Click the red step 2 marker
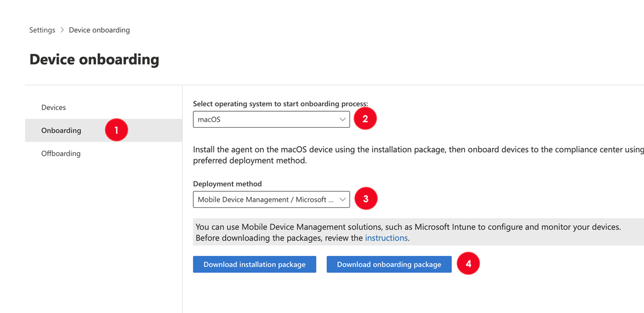Image resolution: width=644 pixels, height=313 pixels. (x=365, y=119)
